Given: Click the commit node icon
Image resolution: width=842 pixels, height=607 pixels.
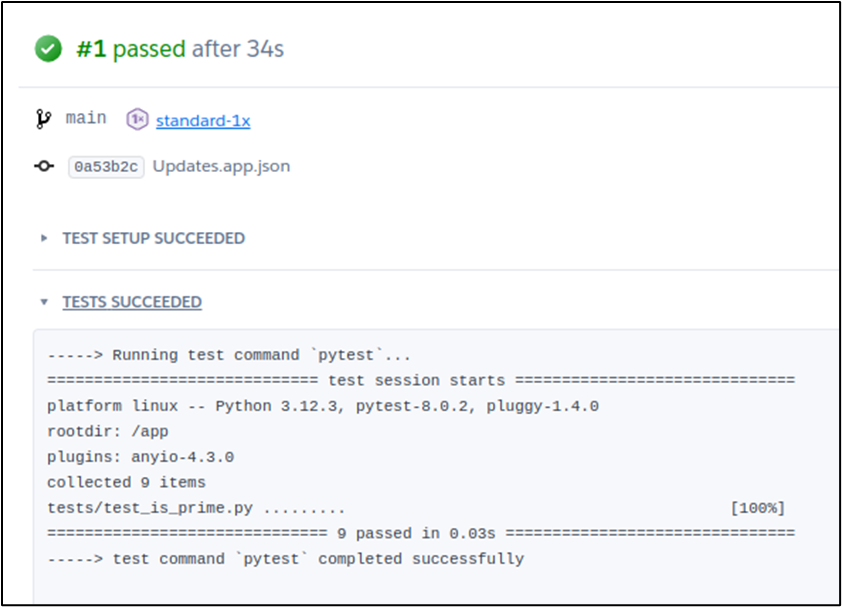Looking at the screenshot, I should pyautogui.click(x=44, y=166).
